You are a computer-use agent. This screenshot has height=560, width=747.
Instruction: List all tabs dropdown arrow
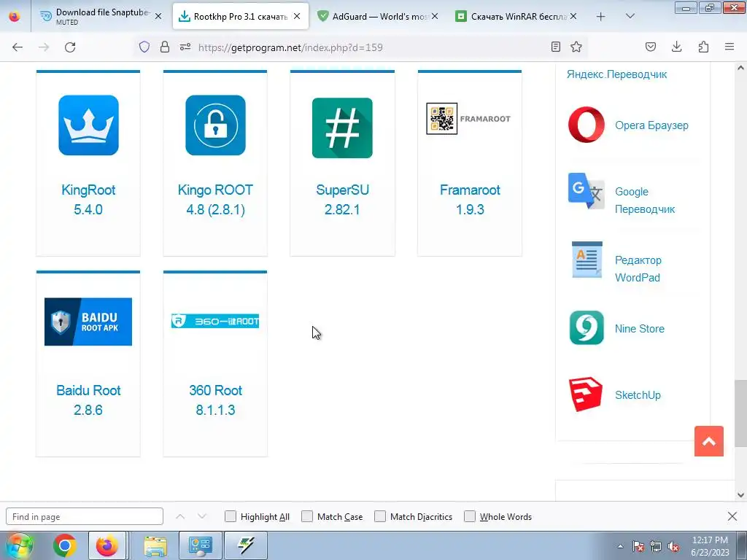(x=630, y=17)
